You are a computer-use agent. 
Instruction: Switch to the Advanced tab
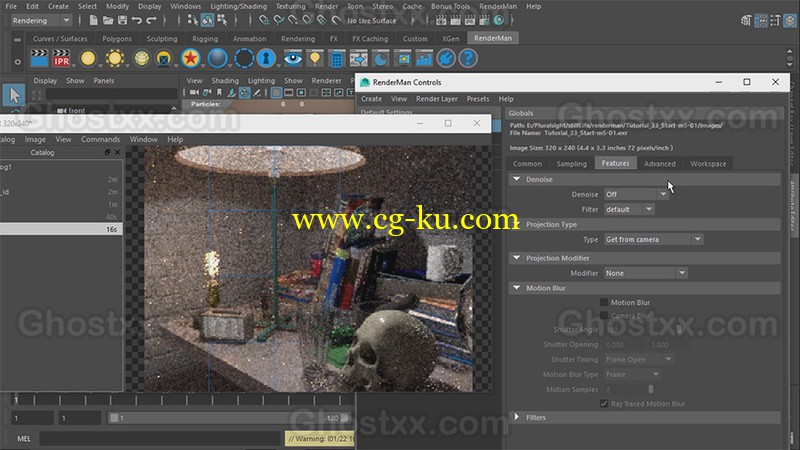pyautogui.click(x=660, y=164)
